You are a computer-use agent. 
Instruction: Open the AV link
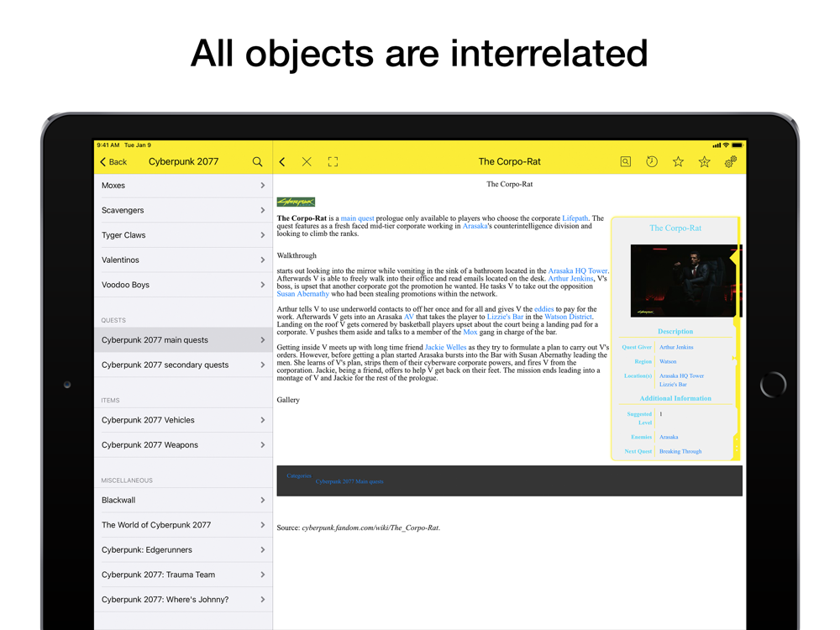409,317
